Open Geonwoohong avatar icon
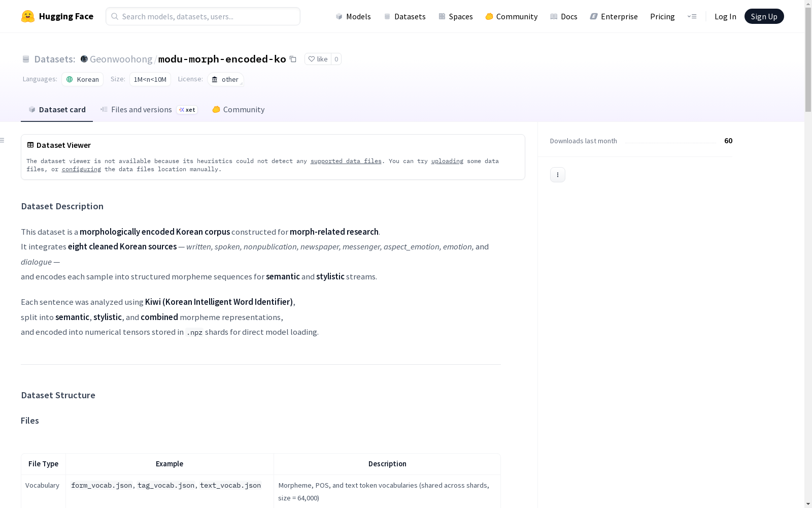The width and height of the screenshot is (812, 508). click(84, 59)
